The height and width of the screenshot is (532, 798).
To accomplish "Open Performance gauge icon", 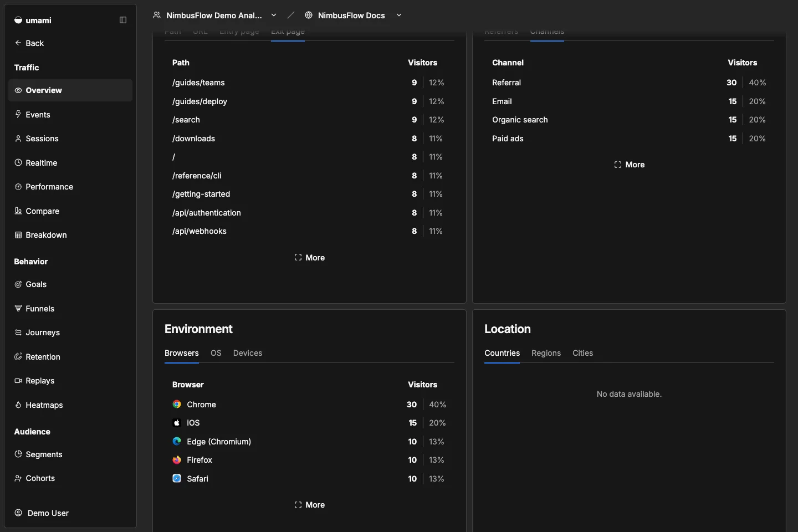I will pyautogui.click(x=18, y=187).
